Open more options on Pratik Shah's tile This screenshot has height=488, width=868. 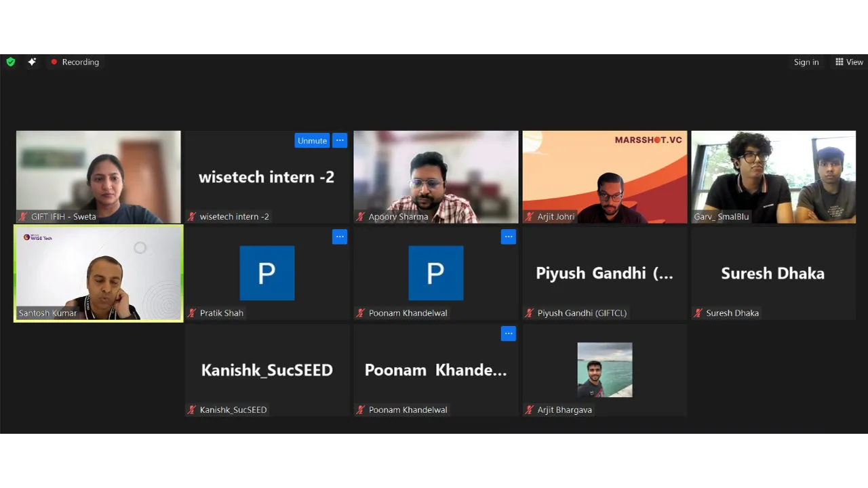[x=340, y=237]
